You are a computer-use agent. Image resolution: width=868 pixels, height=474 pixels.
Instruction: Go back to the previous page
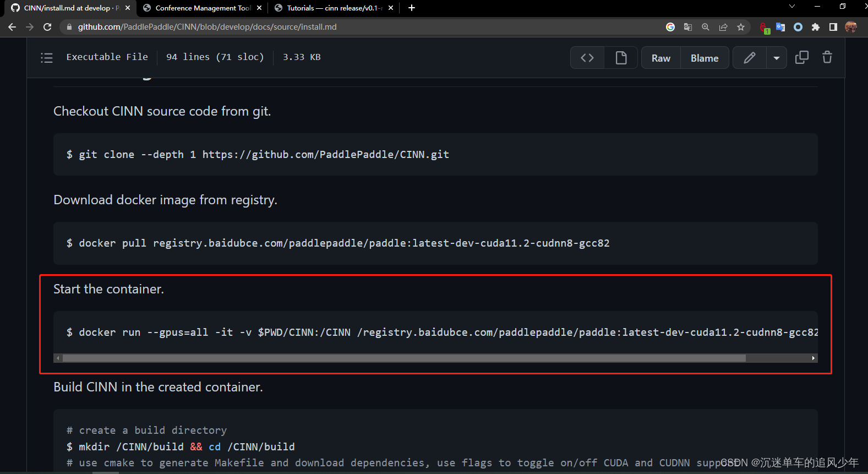12,27
